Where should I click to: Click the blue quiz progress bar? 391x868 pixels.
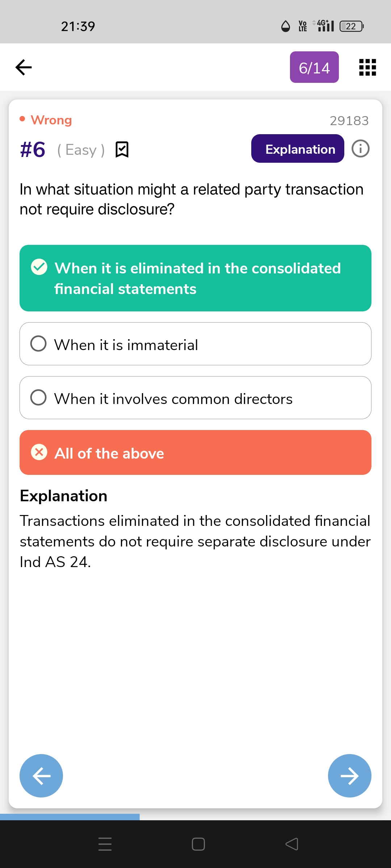[70, 817]
